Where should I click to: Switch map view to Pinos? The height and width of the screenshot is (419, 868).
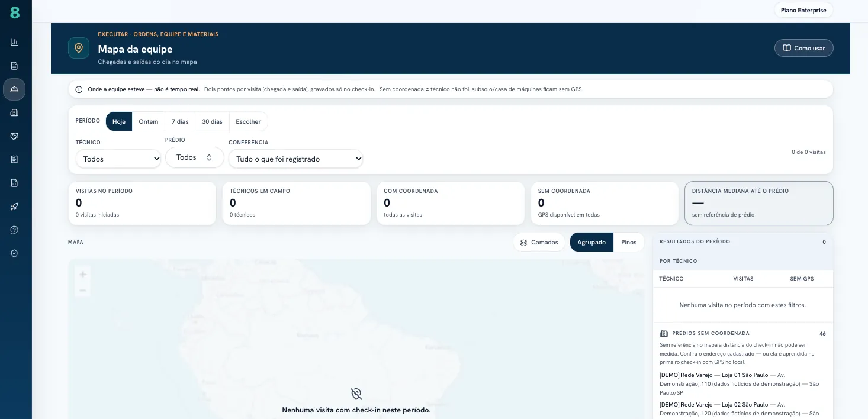pos(629,242)
